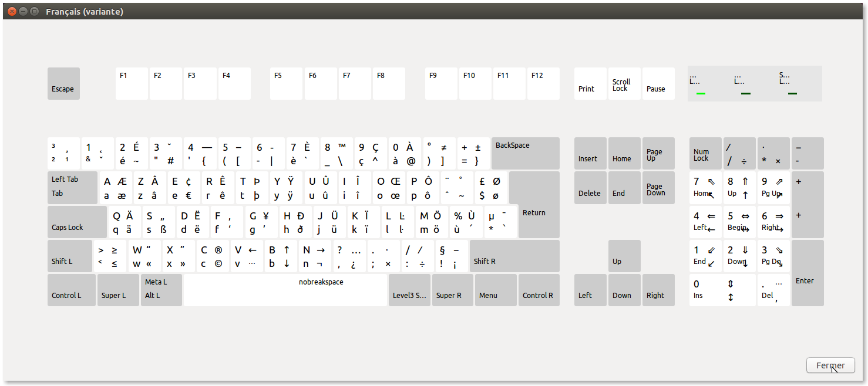Click the O Œ key

[x=388, y=187]
